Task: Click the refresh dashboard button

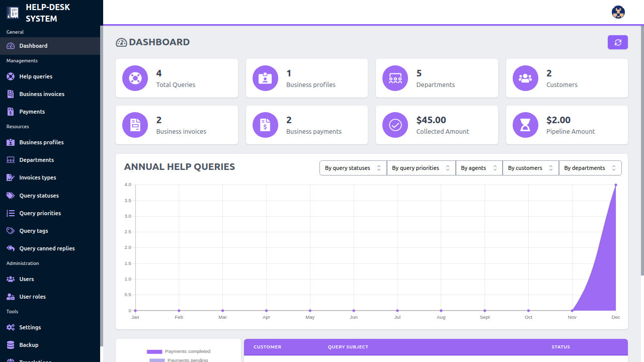Action: click(x=618, y=43)
